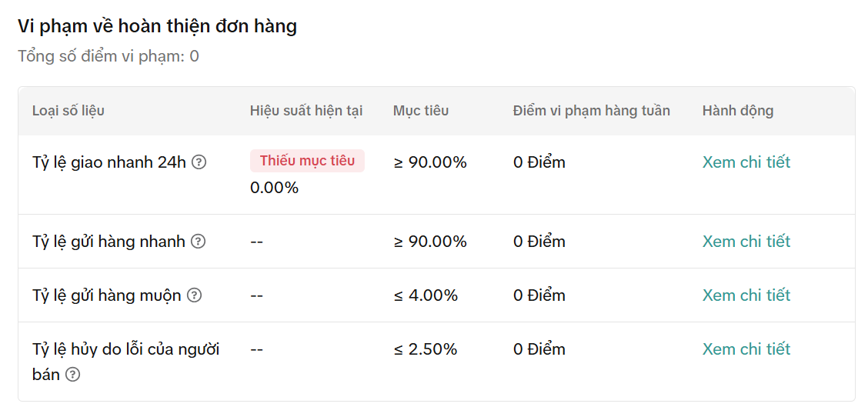Open help tooltip for Tỷ lệ gửi hàng nhanh
This screenshot has height=417, width=868.
click(x=199, y=242)
